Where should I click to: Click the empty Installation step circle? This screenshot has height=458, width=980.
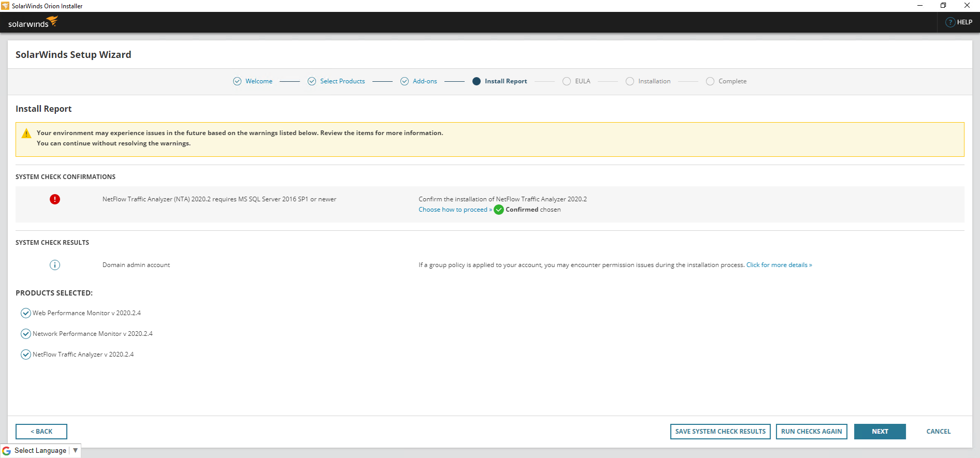630,81
